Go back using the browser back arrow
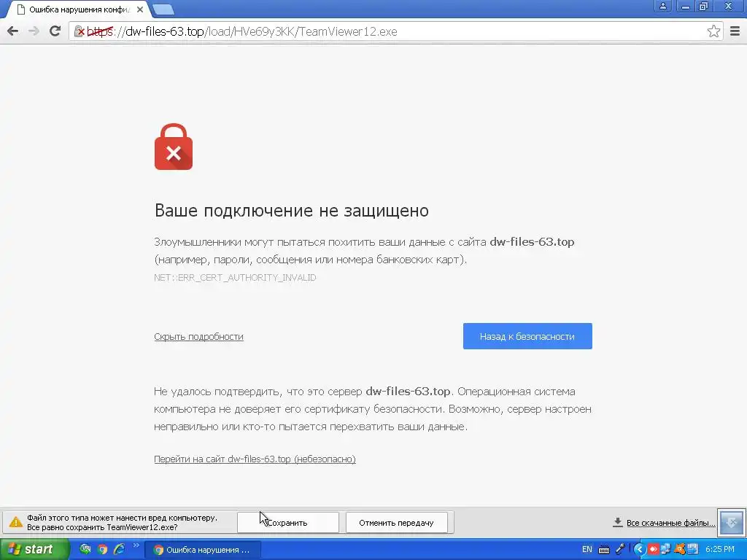 (13, 31)
